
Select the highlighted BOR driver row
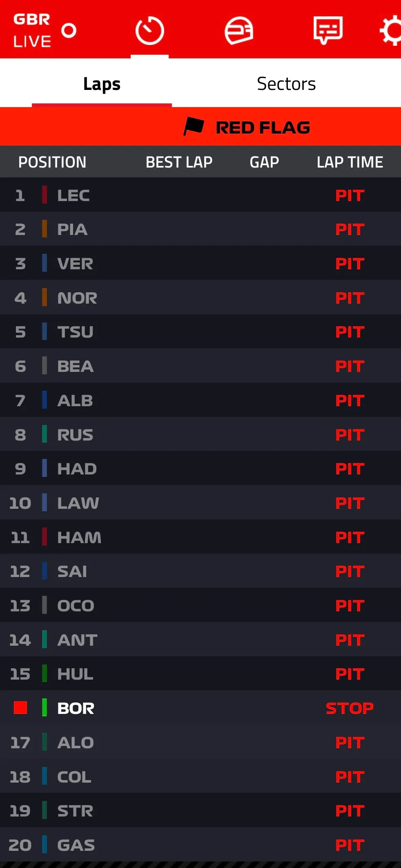coord(200,708)
